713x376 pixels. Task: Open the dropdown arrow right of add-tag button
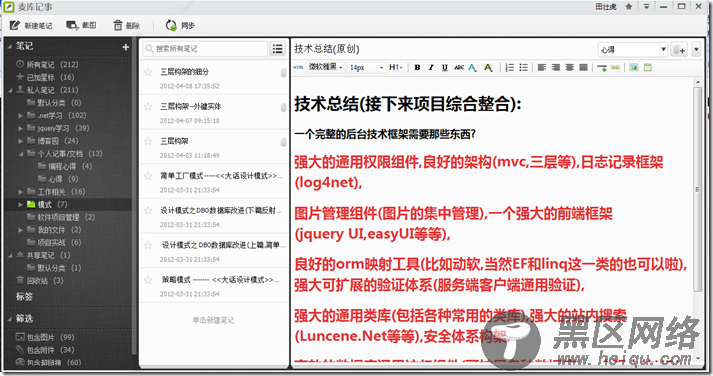[696, 50]
